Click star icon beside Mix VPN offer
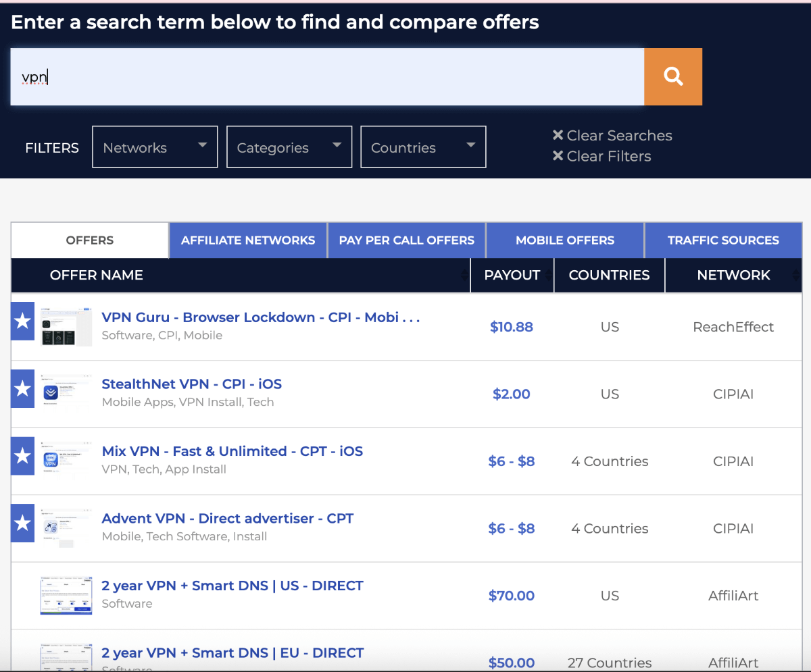Screen dimensions: 811x672 tap(22, 456)
